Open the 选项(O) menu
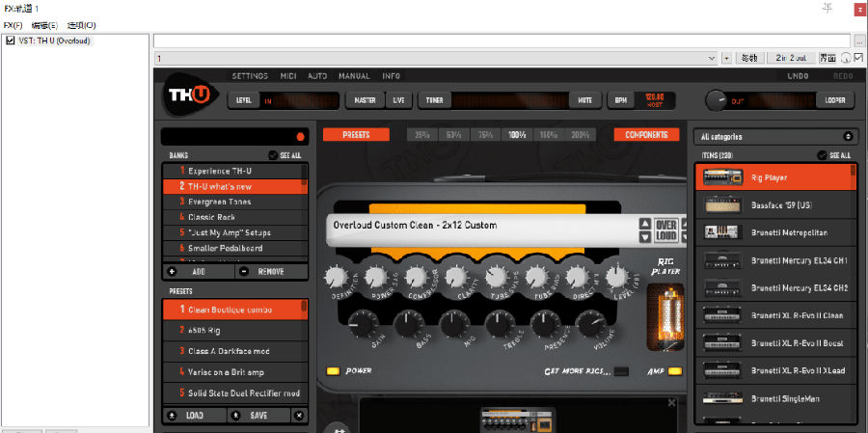 (x=81, y=25)
